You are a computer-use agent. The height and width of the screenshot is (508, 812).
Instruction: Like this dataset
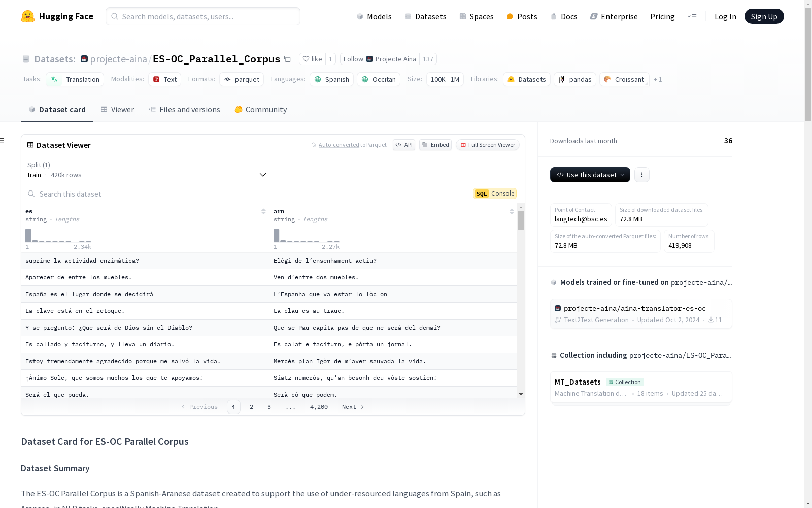pos(312,59)
